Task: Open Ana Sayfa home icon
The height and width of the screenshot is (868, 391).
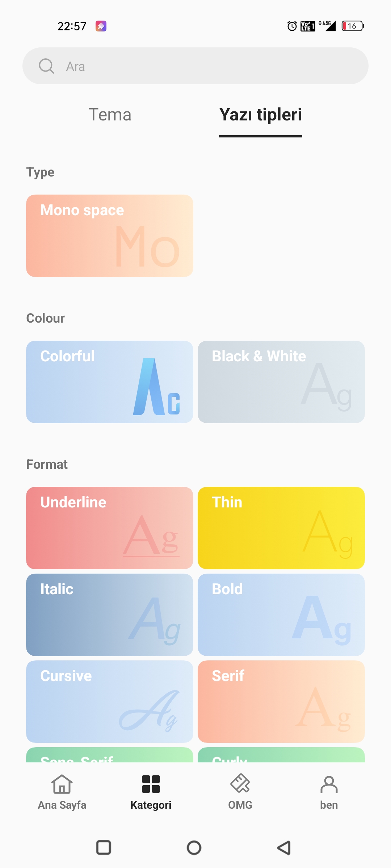Action: (x=62, y=784)
